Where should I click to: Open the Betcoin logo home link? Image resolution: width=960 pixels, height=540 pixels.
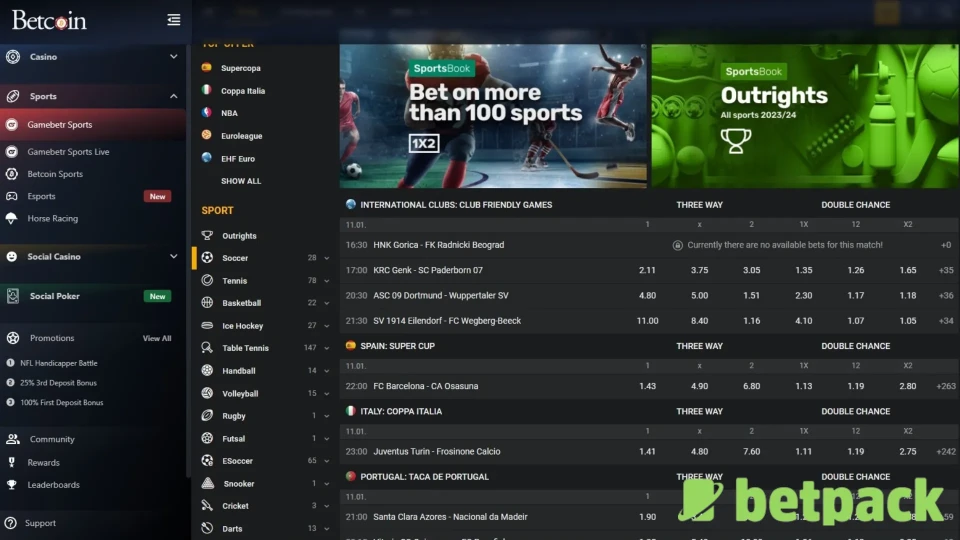(x=49, y=21)
